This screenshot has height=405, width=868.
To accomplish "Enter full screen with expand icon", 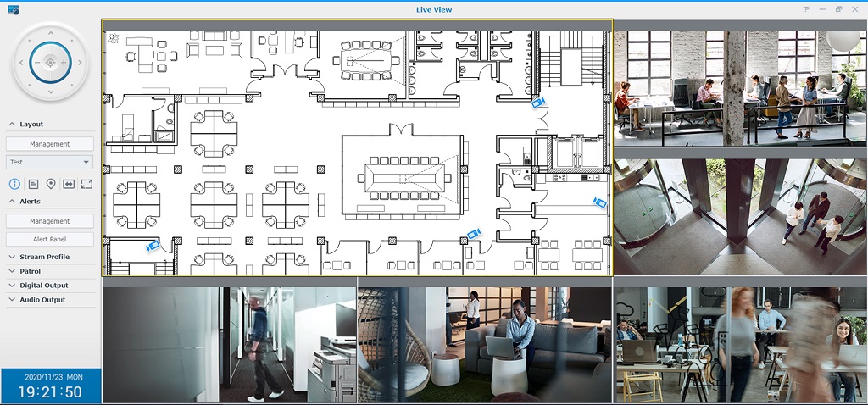I will click(86, 184).
